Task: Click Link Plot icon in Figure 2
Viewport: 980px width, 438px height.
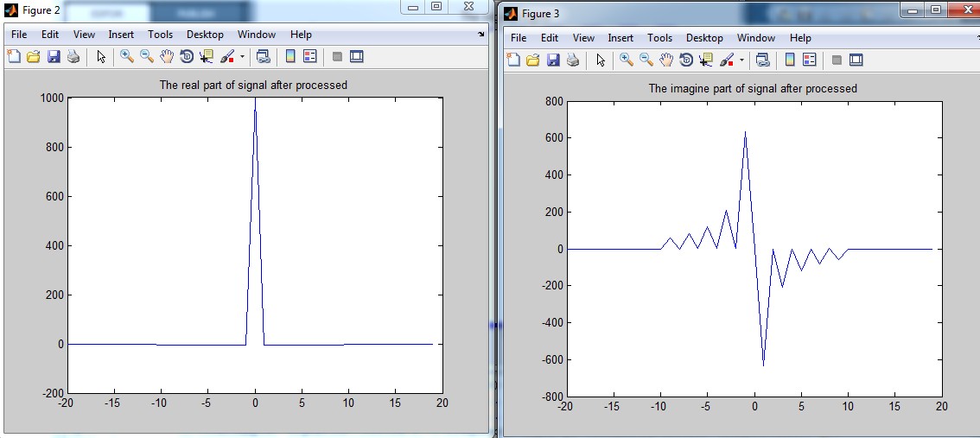Action: [x=264, y=57]
